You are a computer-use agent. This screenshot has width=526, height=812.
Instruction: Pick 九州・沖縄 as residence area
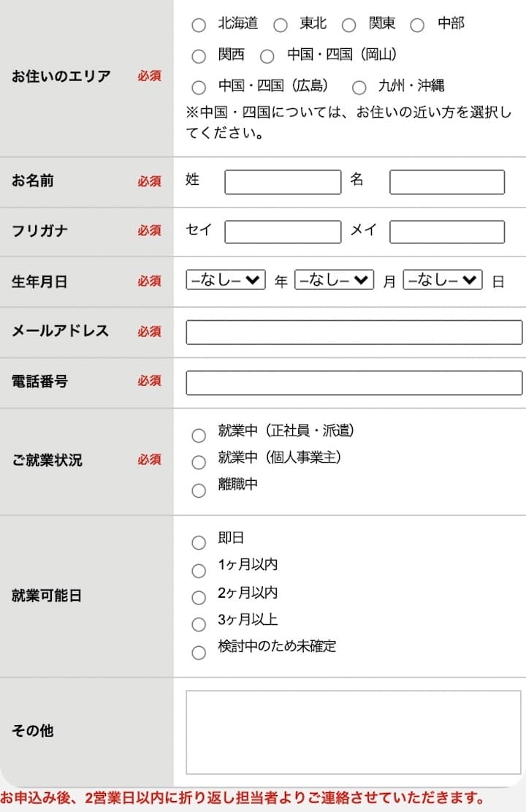point(359,87)
